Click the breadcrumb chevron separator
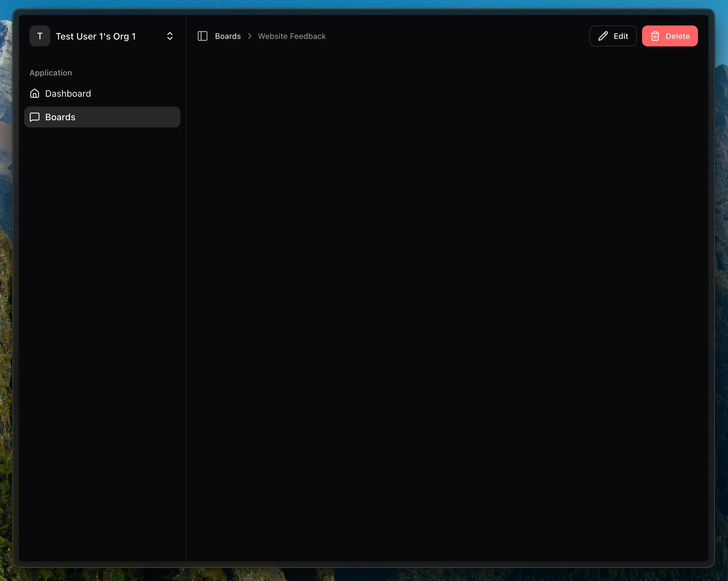728x581 pixels. tap(250, 36)
